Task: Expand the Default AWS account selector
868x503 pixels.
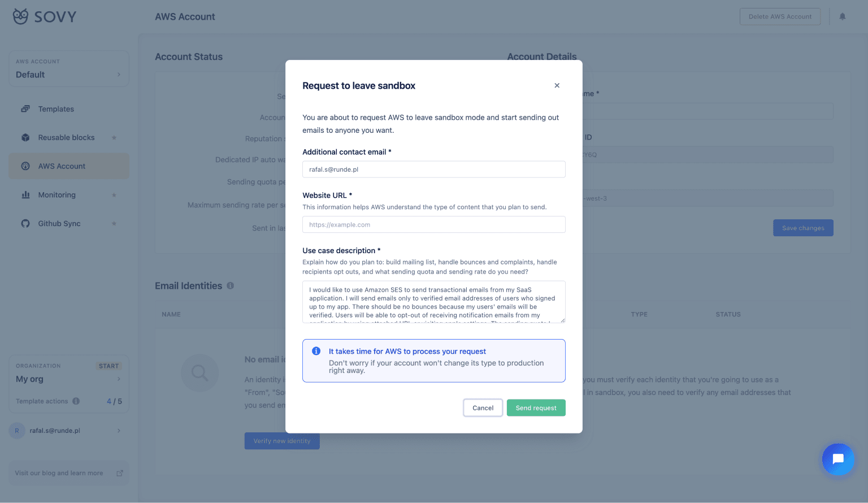Action: tap(69, 69)
